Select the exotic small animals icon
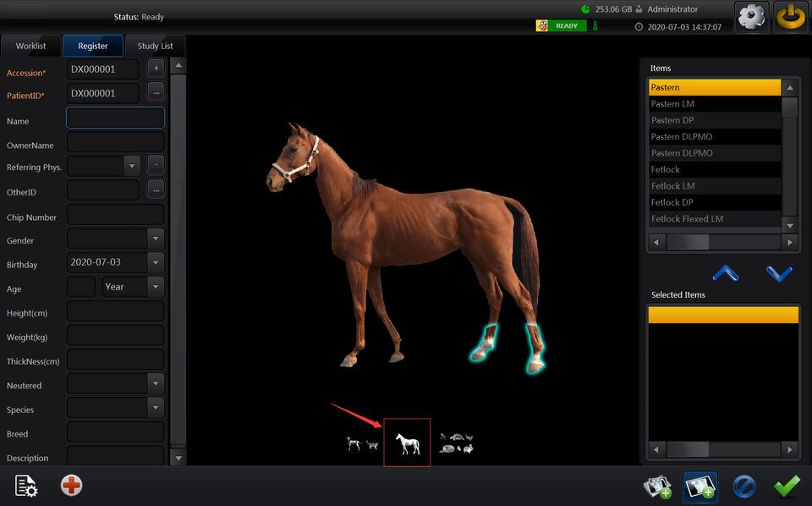Screen dimensions: 812x506 click(x=457, y=443)
